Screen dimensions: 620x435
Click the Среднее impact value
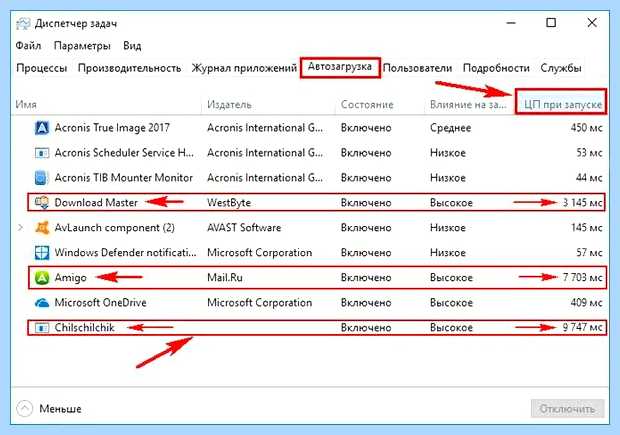(450, 128)
